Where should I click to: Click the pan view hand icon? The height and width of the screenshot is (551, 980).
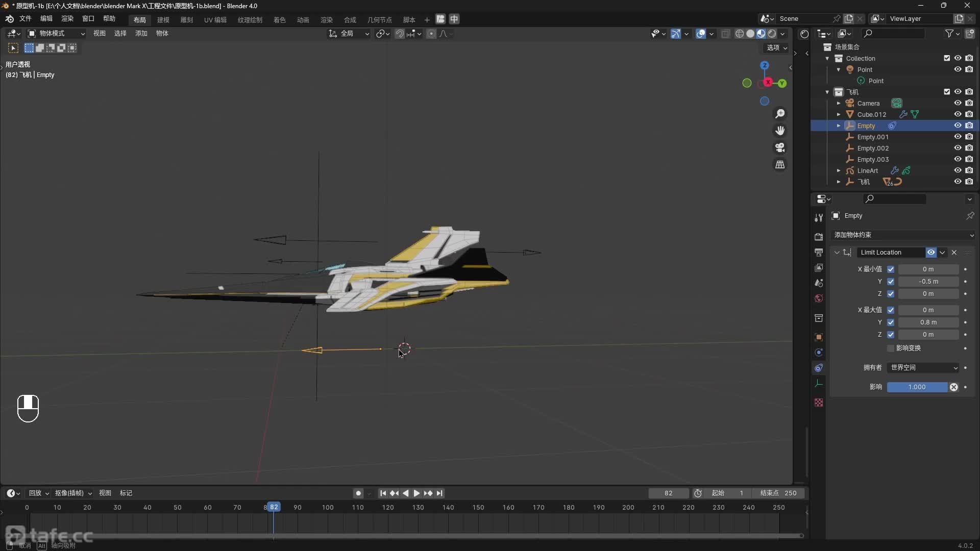tap(780, 131)
